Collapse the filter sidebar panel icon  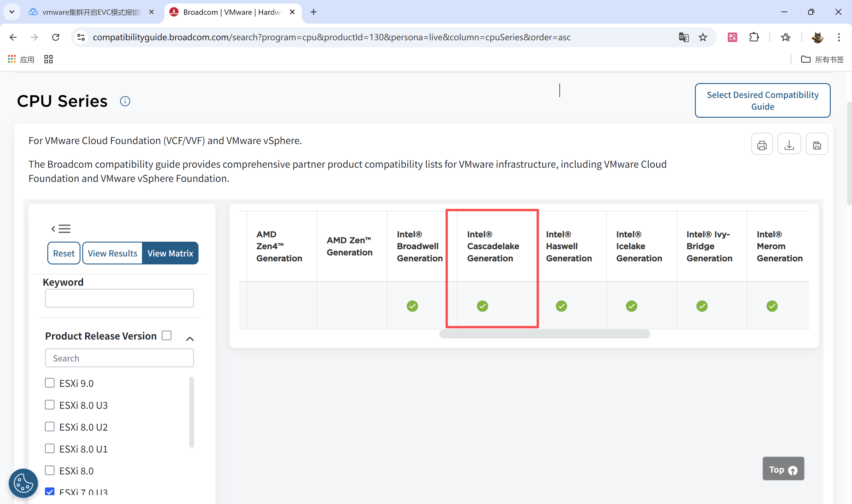pyautogui.click(x=61, y=229)
